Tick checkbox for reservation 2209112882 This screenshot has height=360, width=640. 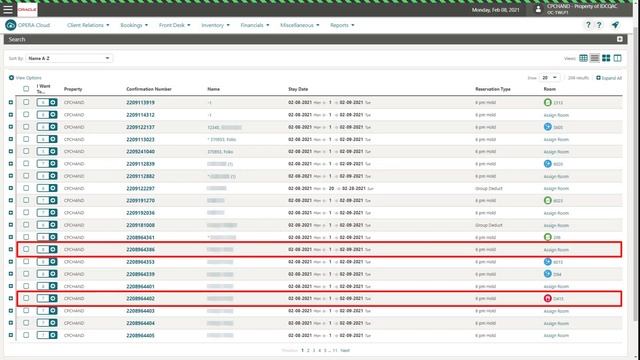coord(26,176)
